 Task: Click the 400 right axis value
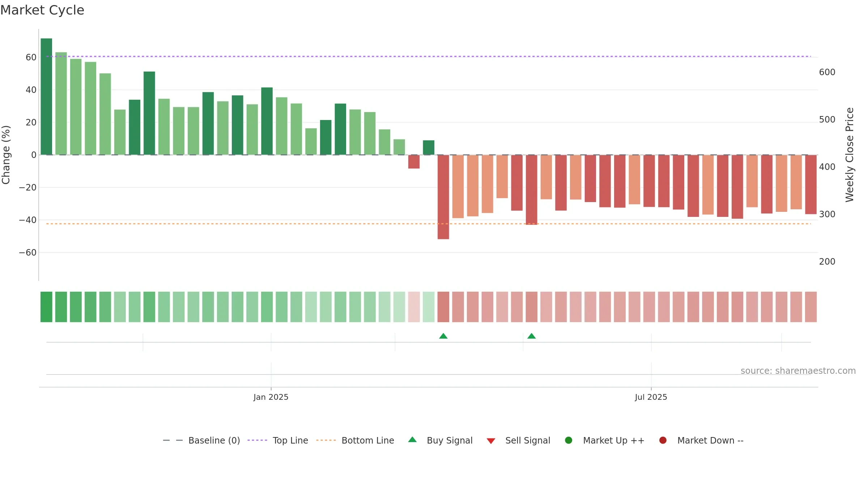tap(827, 167)
